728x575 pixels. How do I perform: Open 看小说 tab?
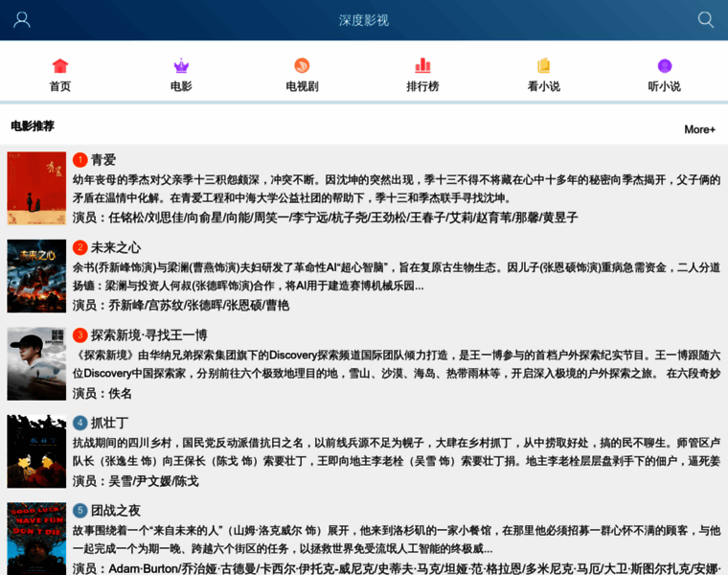point(544,86)
